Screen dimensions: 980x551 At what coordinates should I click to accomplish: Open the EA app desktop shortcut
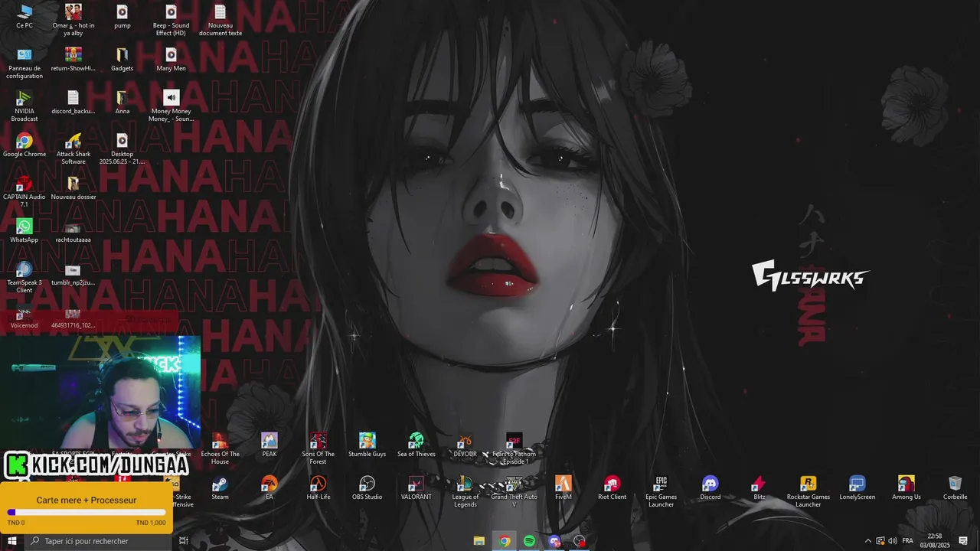tap(269, 488)
